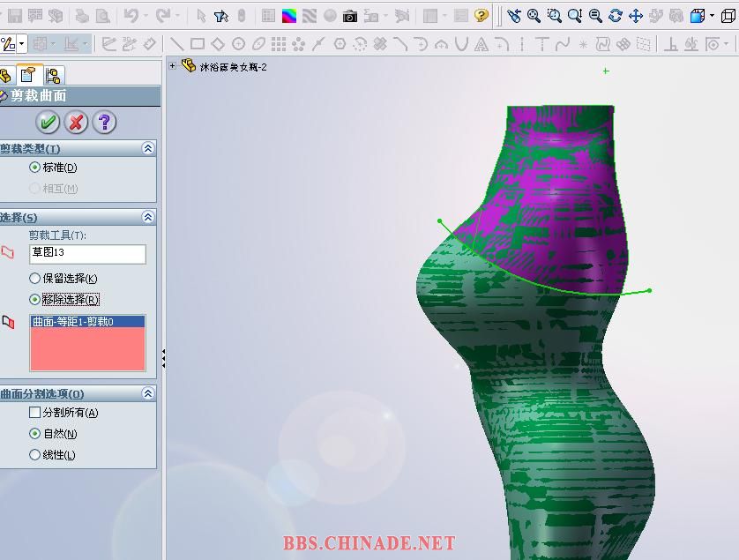Open the rainbow Edit Color icon

pyautogui.click(x=289, y=16)
